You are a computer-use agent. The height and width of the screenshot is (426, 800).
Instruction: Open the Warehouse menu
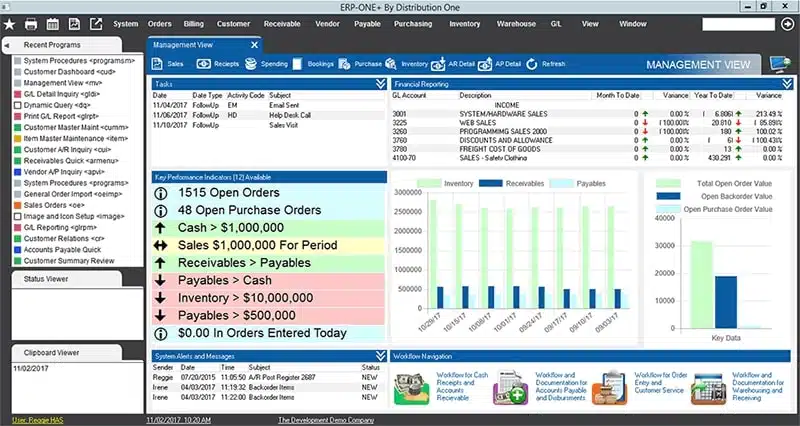[x=516, y=24]
